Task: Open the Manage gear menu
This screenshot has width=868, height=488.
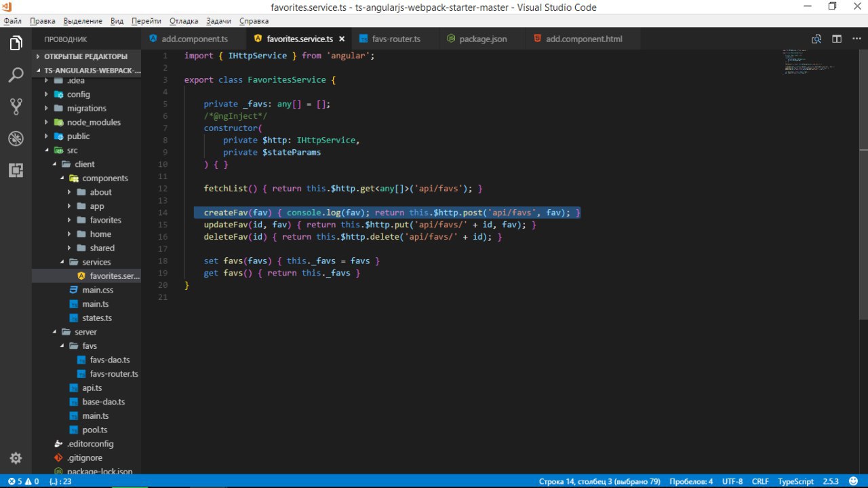Action: pos(16,458)
